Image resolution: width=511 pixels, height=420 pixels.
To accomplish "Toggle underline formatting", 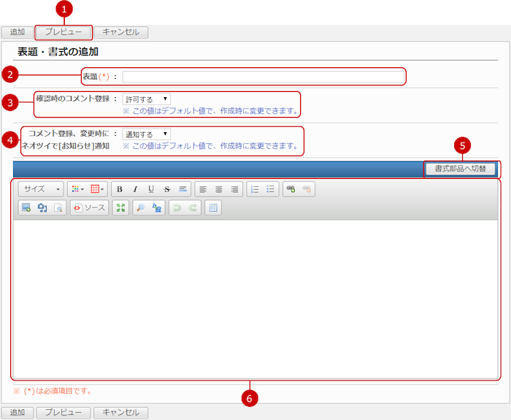I will (x=151, y=189).
